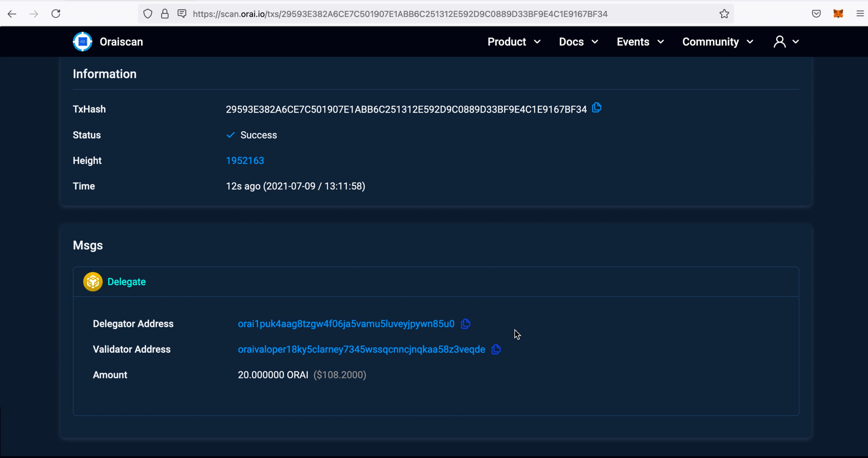Click the Height field label
The width and height of the screenshot is (868, 458).
click(x=87, y=161)
